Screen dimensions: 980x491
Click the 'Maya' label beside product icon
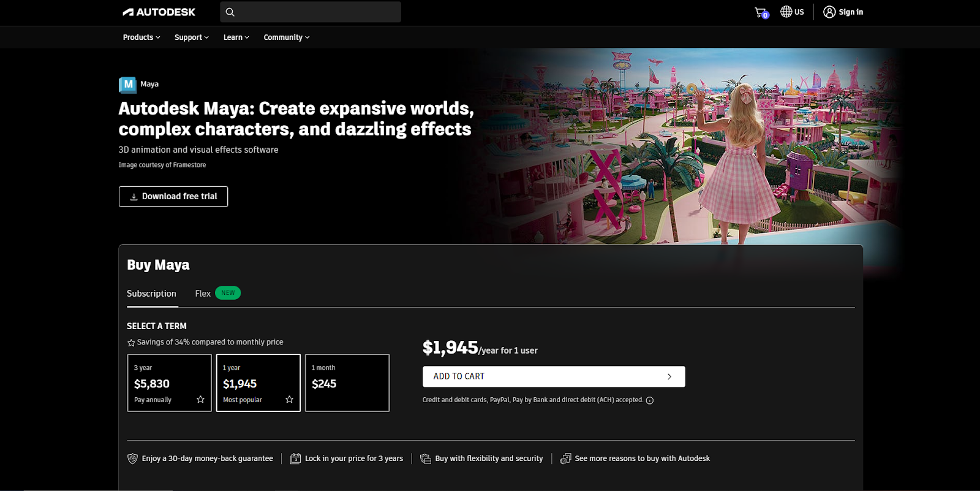click(x=149, y=84)
